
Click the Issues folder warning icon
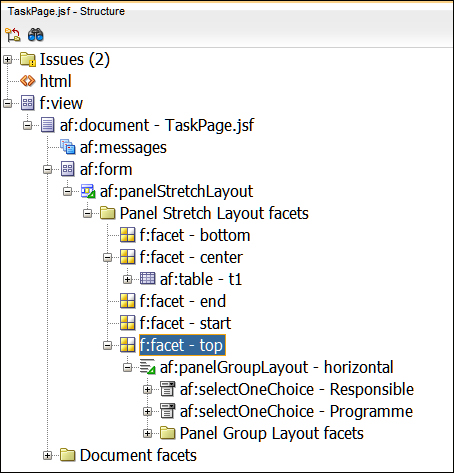tap(28, 59)
